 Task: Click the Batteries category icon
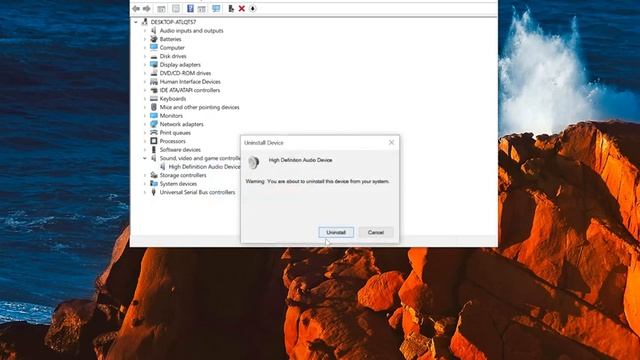[154, 39]
